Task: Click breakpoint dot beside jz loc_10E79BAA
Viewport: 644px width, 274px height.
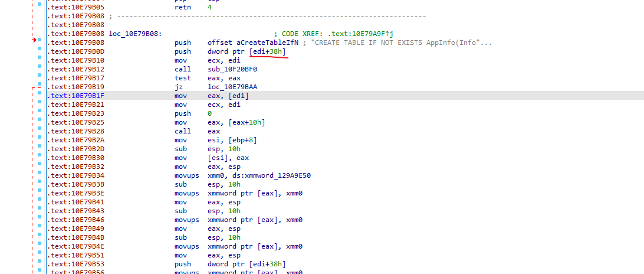Action: tap(39, 87)
